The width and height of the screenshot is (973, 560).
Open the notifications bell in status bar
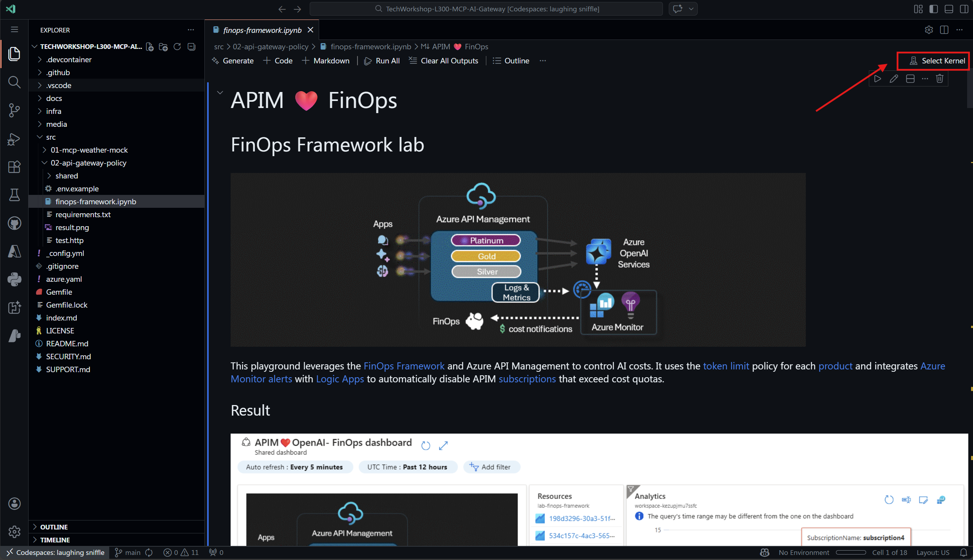tap(964, 553)
